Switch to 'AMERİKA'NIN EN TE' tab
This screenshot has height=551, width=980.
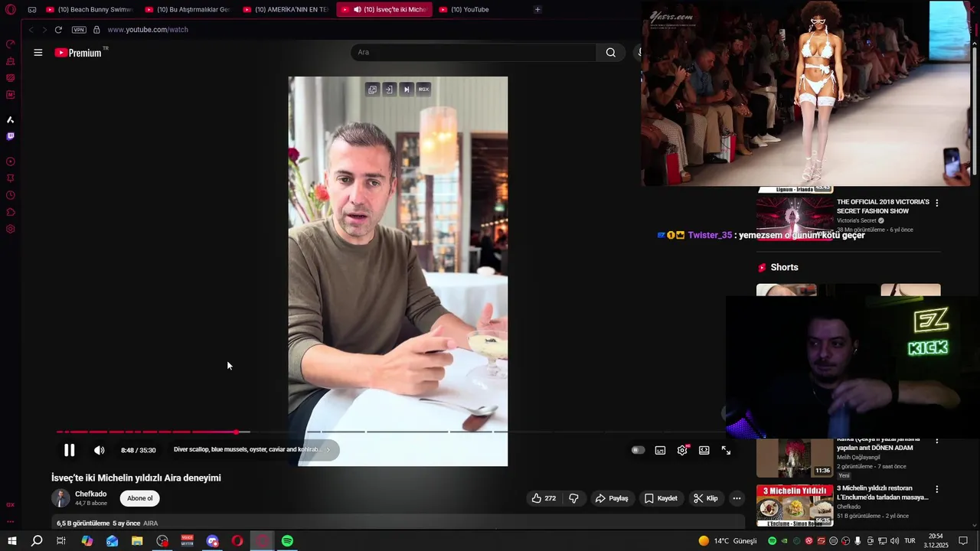coord(287,9)
